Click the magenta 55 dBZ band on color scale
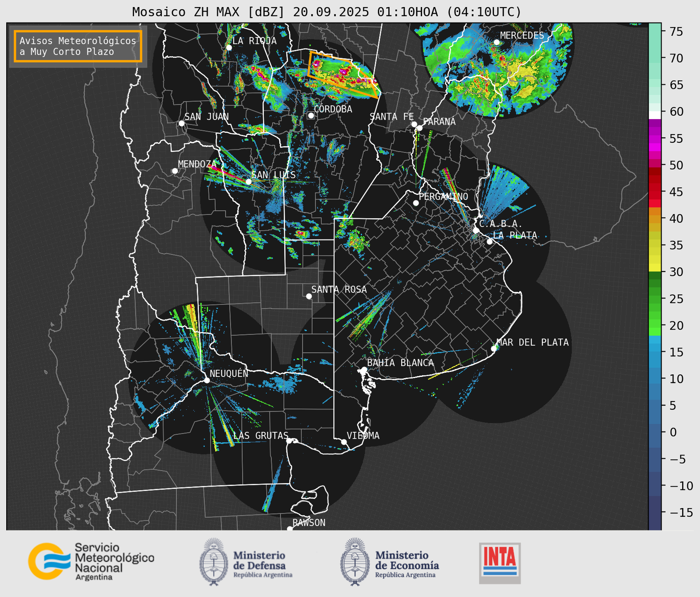 [x=654, y=139]
